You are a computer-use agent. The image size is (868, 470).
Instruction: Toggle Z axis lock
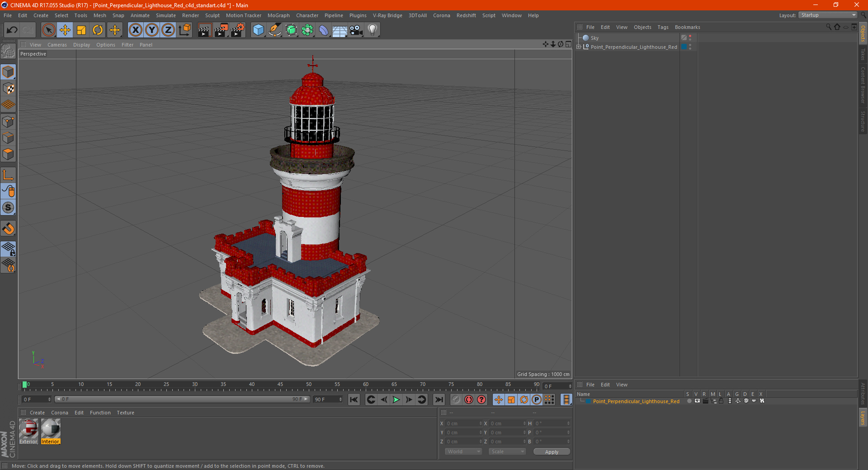[x=168, y=30]
